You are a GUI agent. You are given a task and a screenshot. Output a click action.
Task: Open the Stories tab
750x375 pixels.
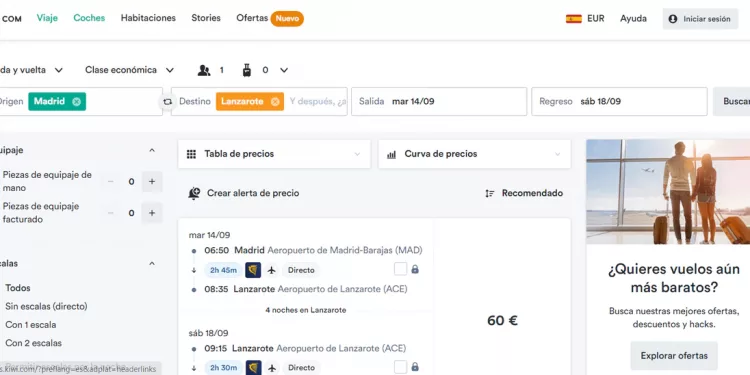click(x=206, y=18)
